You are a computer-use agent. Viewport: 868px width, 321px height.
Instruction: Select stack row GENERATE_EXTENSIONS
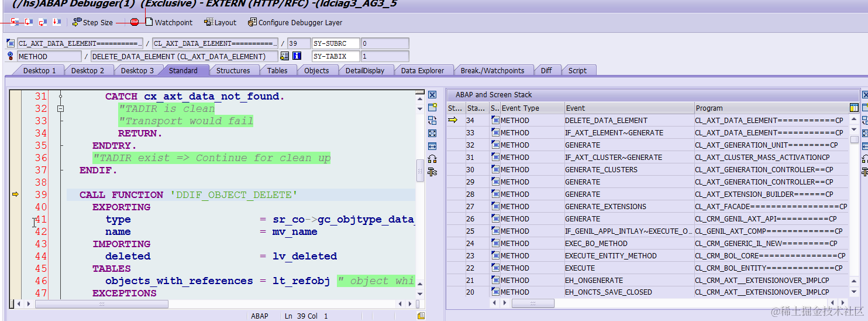pyautogui.click(x=647, y=206)
